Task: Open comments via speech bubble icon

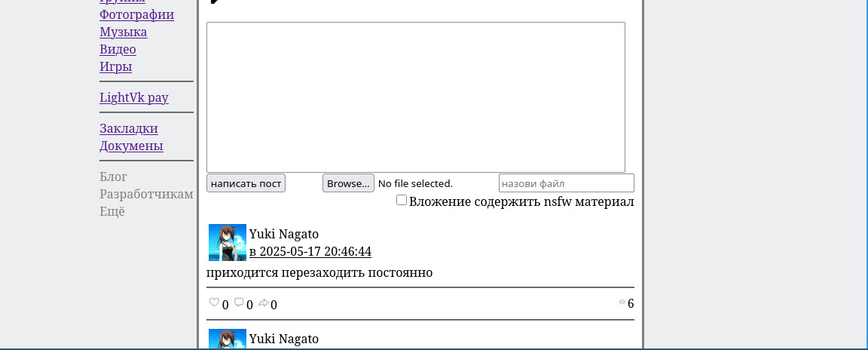Action: tap(239, 303)
